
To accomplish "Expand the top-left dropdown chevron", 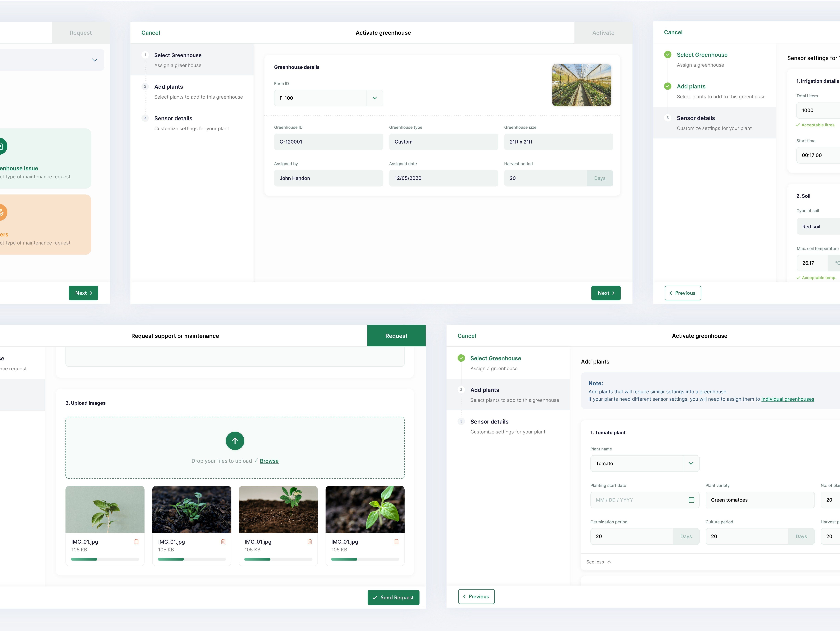I will point(95,60).
